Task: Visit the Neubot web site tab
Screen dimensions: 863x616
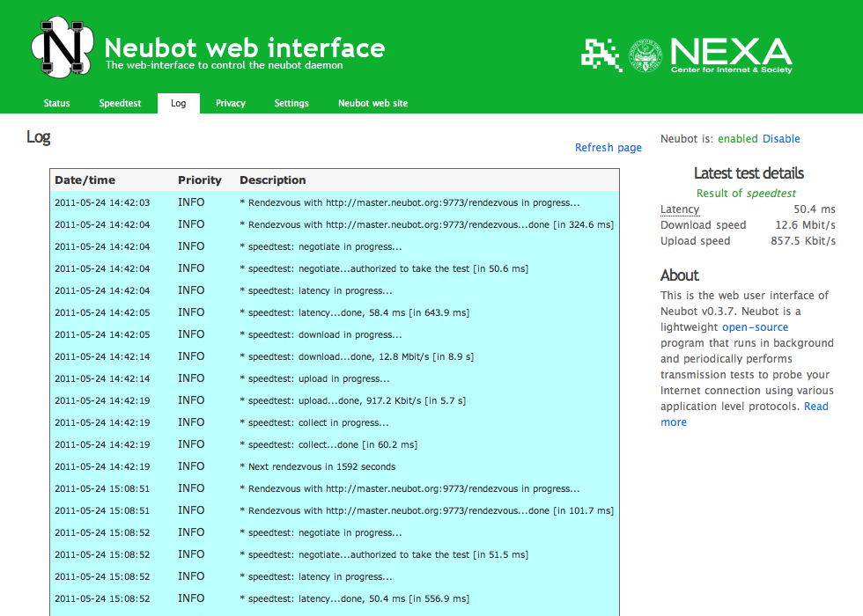Action: [372, 103]
